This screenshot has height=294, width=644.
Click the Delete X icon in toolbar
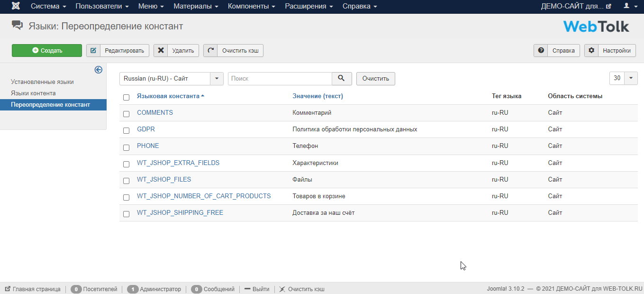(161, 50)
